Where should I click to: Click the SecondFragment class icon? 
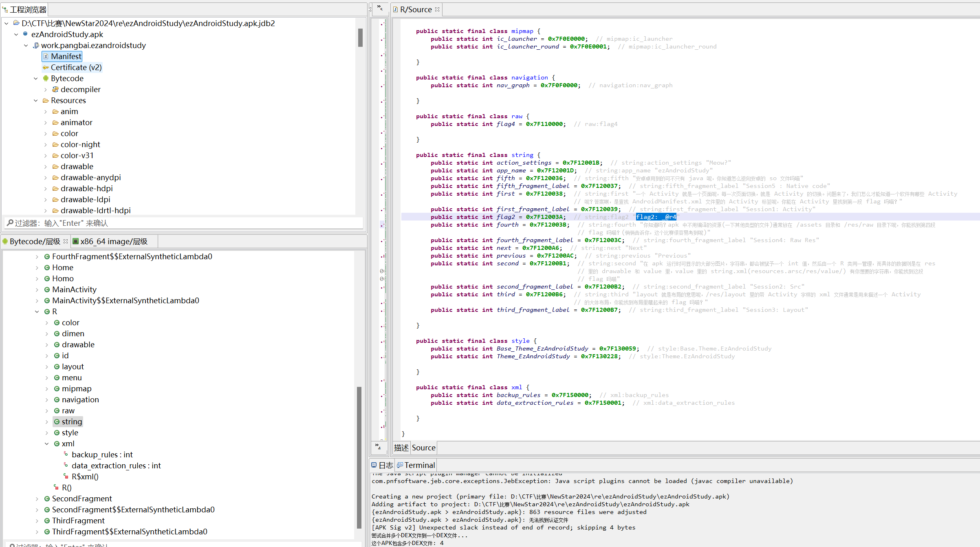pyautogui.click(x=47, y=499)
